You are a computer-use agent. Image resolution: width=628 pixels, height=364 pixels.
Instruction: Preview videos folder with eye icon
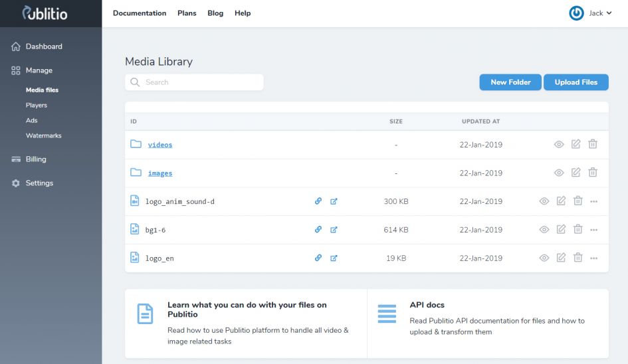tap(559, 145)
